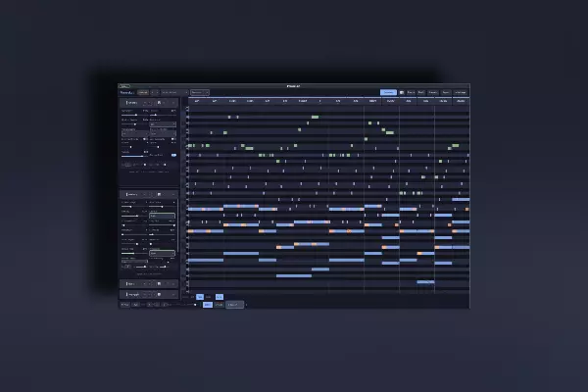Click the green-filled slider in the second section
588x392 pixels.
coord(134,253)
